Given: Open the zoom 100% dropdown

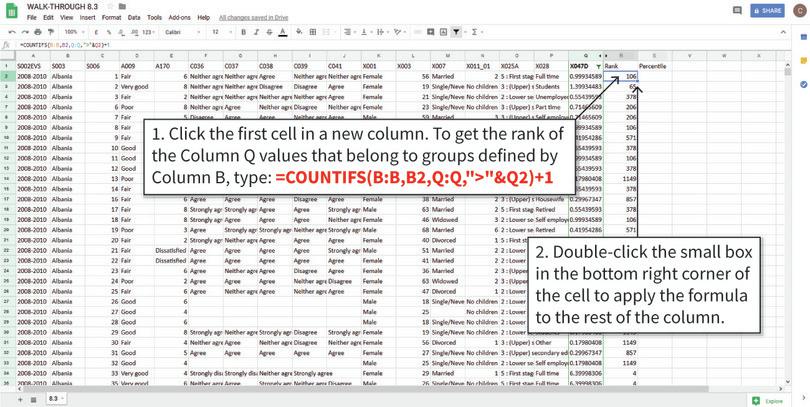Looking at the screenshot, I should (74, 32).
